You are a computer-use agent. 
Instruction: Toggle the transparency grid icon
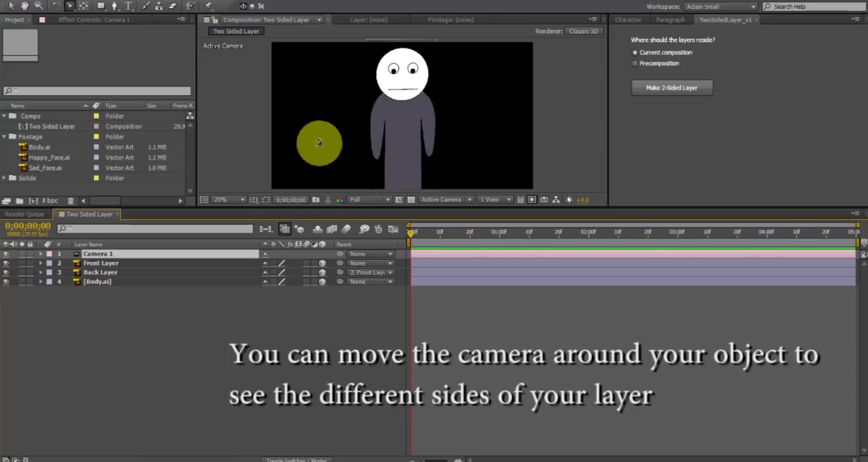(x=411, y=200)
